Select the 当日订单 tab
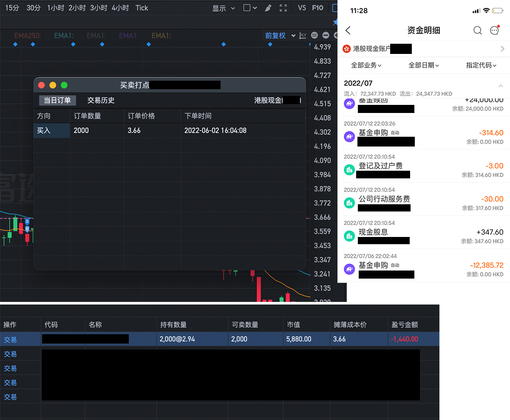 tap(57, 100)
